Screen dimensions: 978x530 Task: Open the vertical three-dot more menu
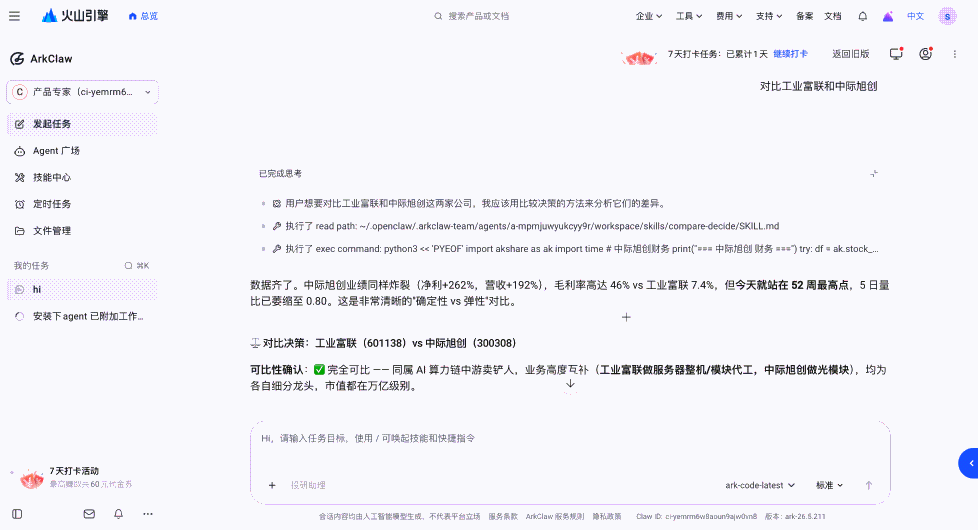(954, 54)
